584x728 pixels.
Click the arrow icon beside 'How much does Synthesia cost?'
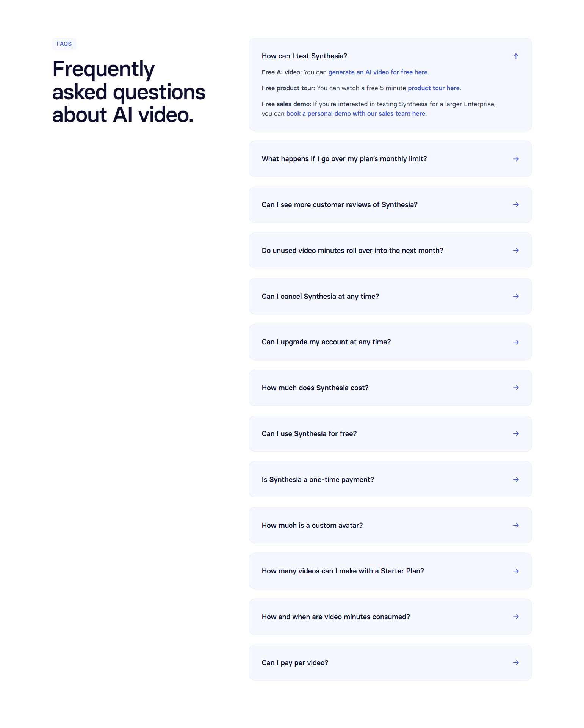click(515, 388)
